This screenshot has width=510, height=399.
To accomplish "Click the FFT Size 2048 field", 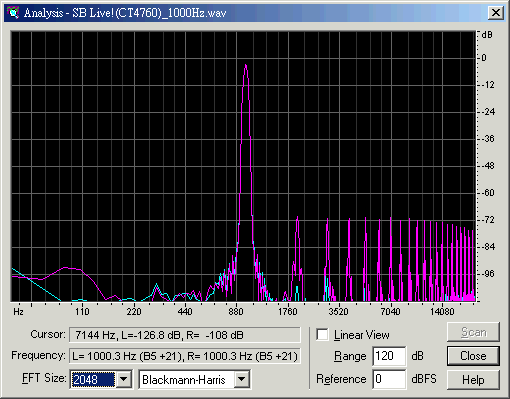I will [x=93, y=379].
